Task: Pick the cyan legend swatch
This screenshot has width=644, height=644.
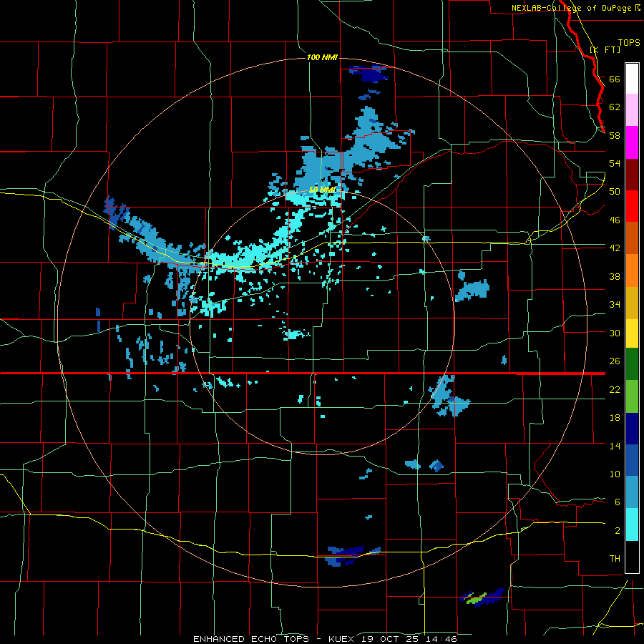Action: click(632, 525)
